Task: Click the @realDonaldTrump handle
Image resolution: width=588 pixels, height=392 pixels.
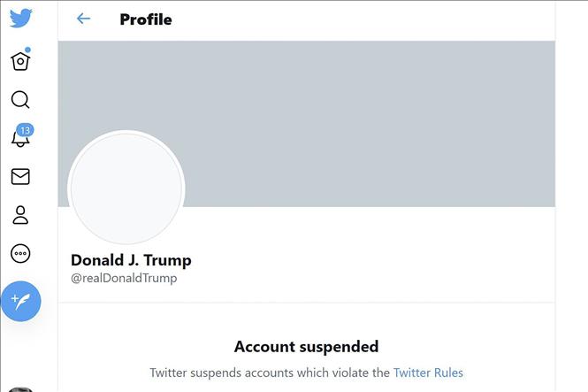Action: pyautogui.click(x=124, y=278)
